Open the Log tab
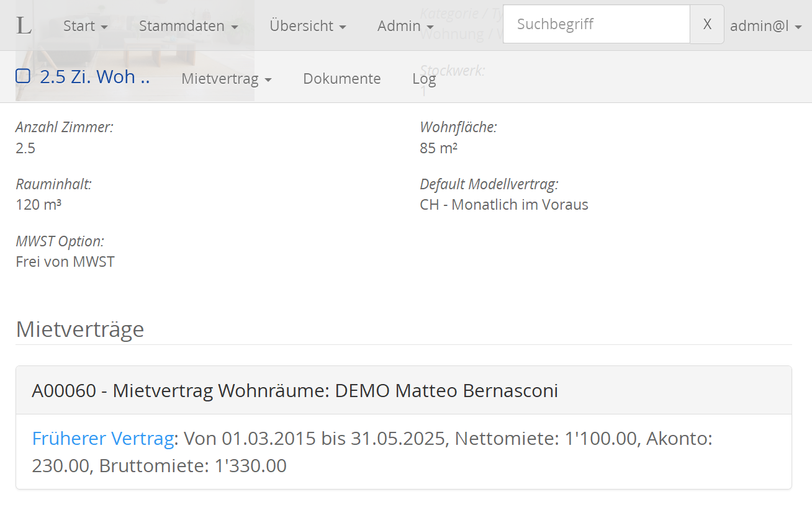This screenshot has height=510, width=812. click(424, 79)
